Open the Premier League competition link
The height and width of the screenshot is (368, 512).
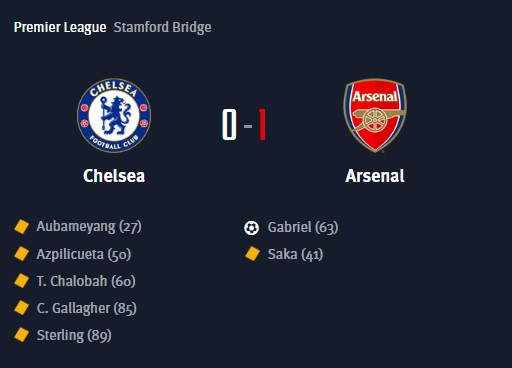[x=60, y=27]
